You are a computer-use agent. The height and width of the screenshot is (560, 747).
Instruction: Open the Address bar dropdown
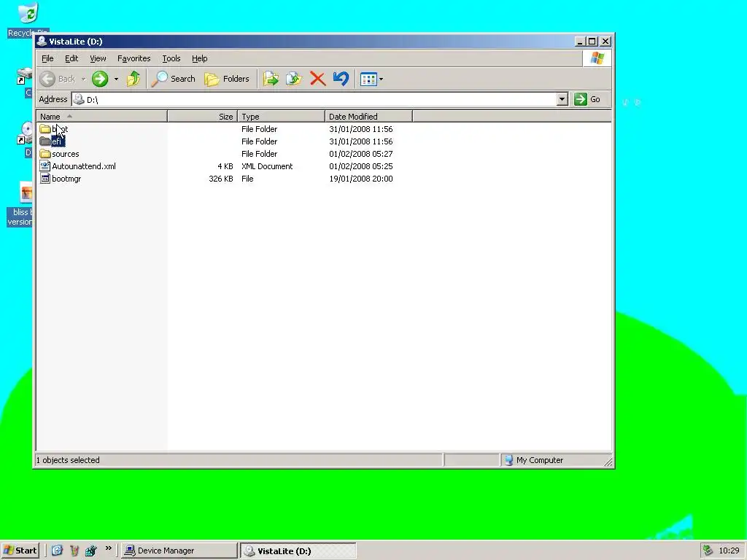pos(562,99)
